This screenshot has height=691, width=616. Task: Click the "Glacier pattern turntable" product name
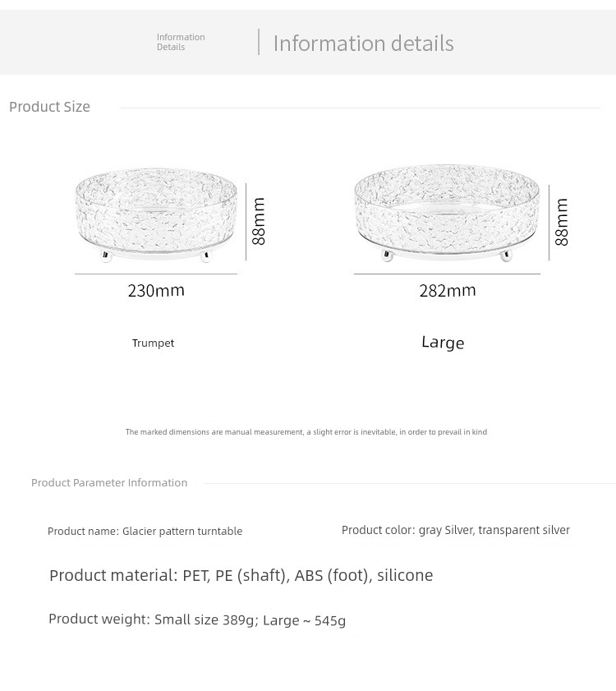click(x=182, y=532)
